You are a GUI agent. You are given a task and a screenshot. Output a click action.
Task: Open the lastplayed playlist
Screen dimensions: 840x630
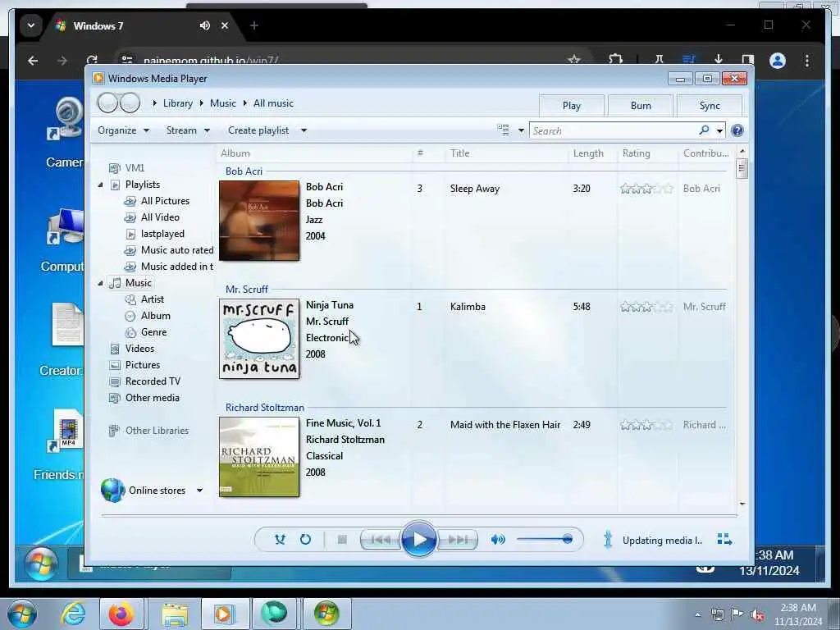(162, 234)
